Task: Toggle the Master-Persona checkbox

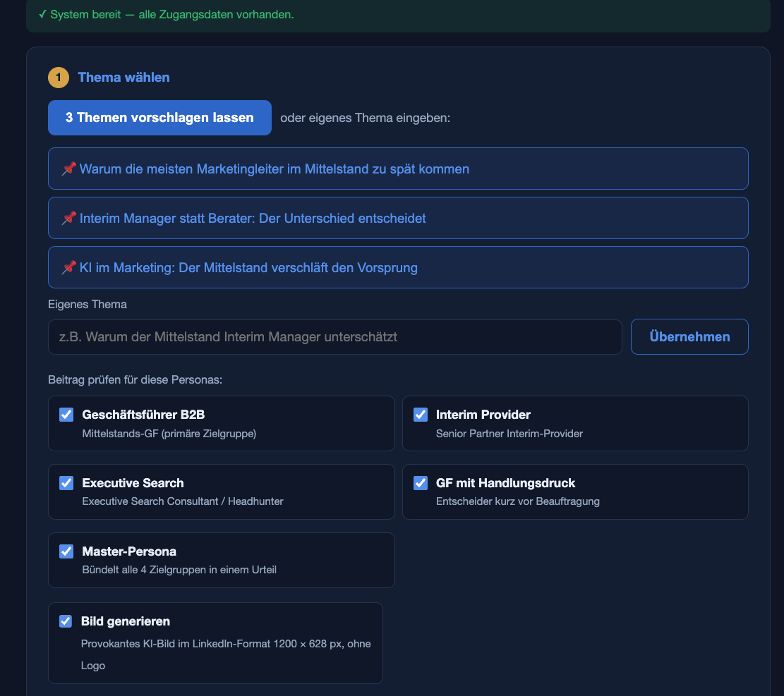Action: pos(66,551)
